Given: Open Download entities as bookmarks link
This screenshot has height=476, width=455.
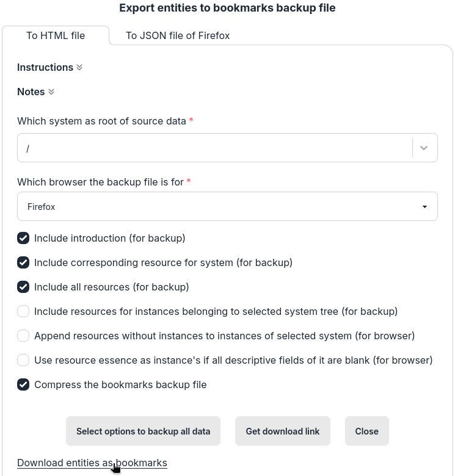Looking at the screenshot, I should pos(92,463).
